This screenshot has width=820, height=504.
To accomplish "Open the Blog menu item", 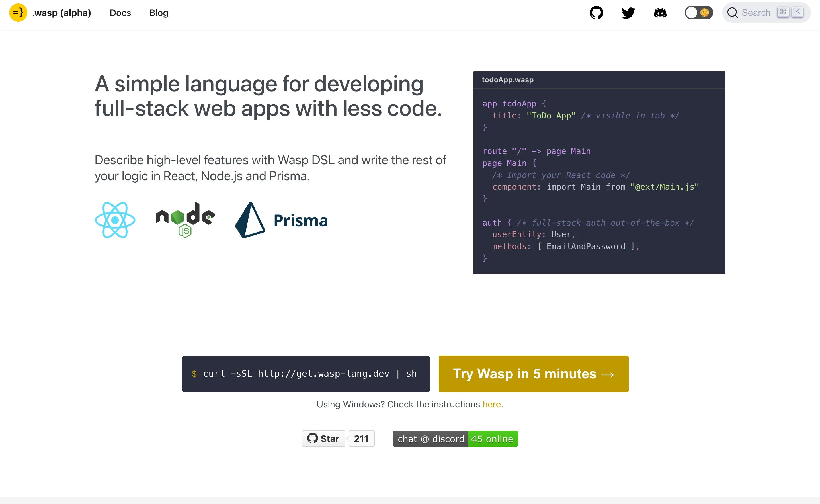I will tap(159, 13).
